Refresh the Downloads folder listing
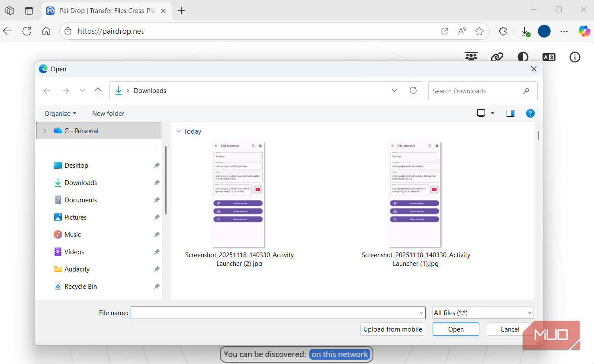Viewport: 594px width, 364px height. point(413,90)
